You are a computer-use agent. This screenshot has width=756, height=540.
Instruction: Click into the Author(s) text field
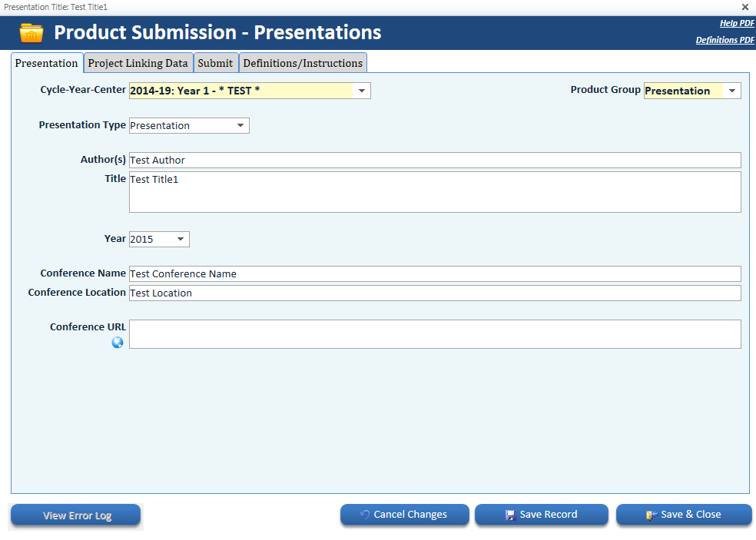tap(434, 160)
